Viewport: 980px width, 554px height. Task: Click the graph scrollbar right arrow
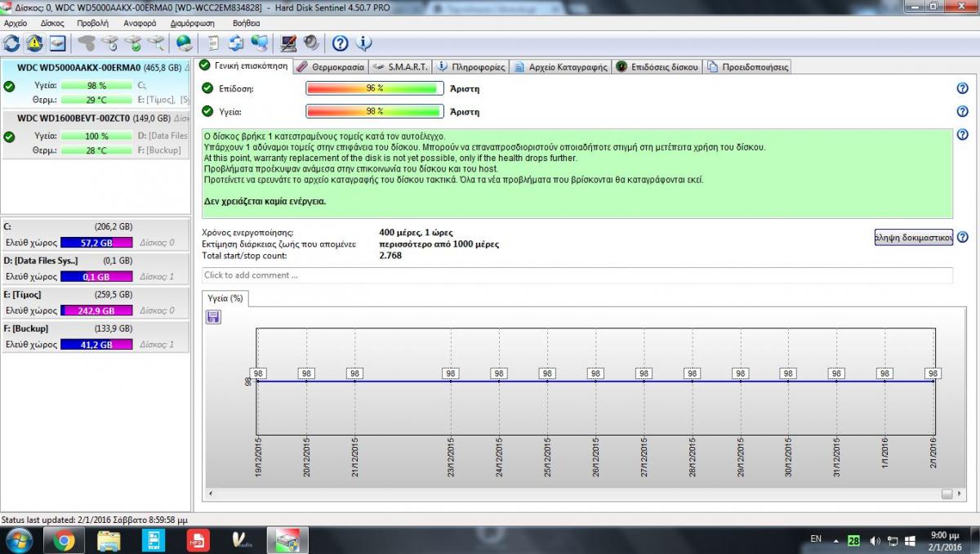tap(960, 494)
